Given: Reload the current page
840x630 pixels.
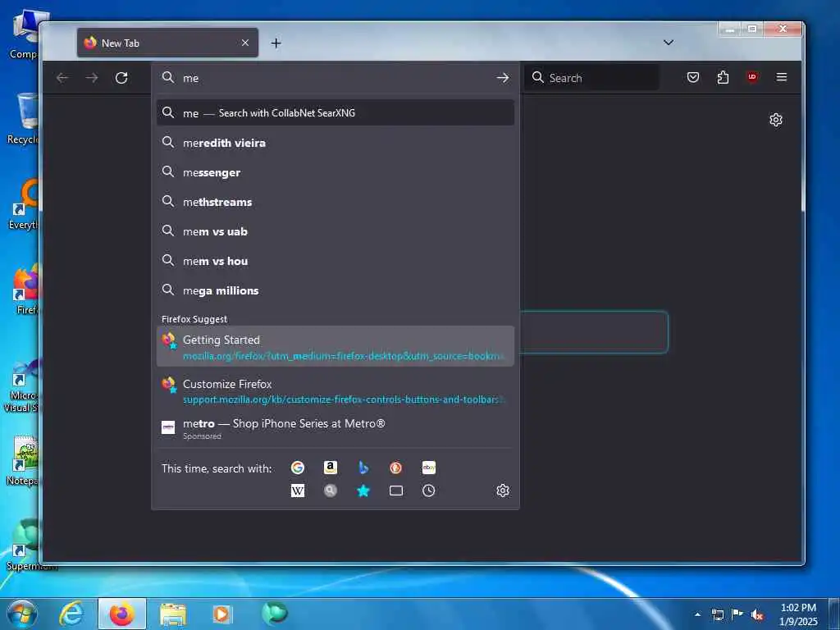Looking at the screenshot, I should [121, 78].
